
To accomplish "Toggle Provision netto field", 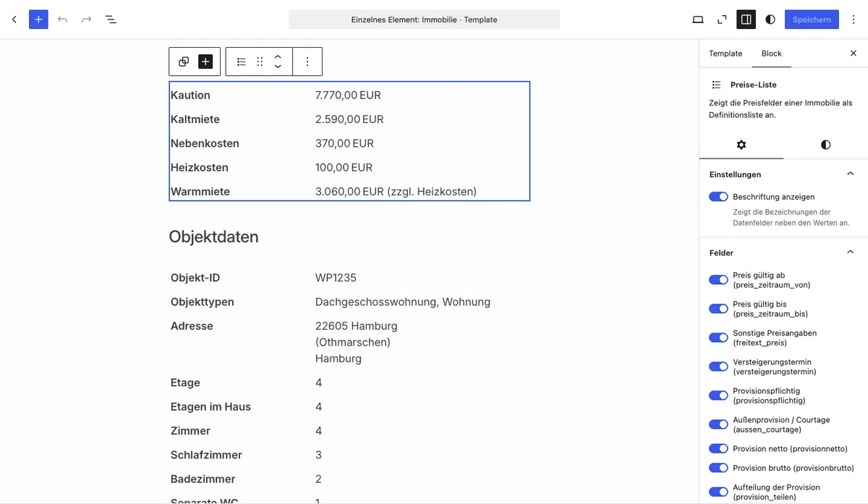I will 718,448.
